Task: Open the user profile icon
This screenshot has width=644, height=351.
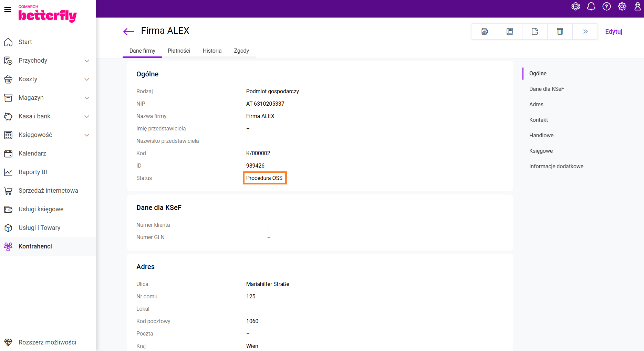Action: point(637,7)
